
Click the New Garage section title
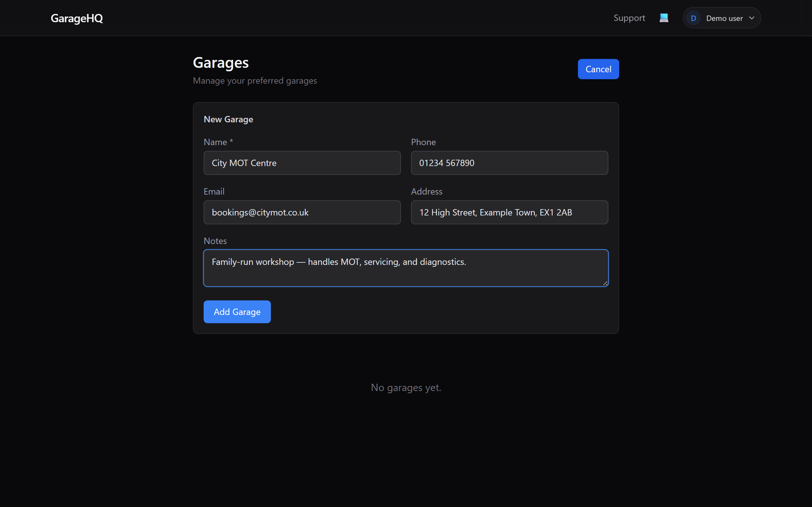coord(228,119)
